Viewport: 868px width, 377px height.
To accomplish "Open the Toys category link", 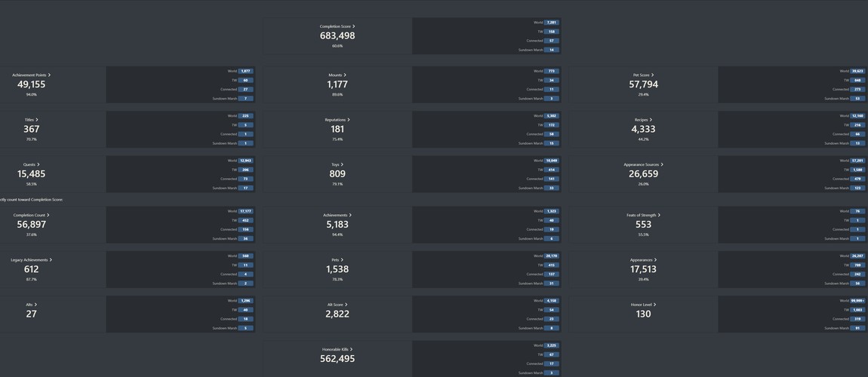I will pyautogui.click(x=337, y=164).
